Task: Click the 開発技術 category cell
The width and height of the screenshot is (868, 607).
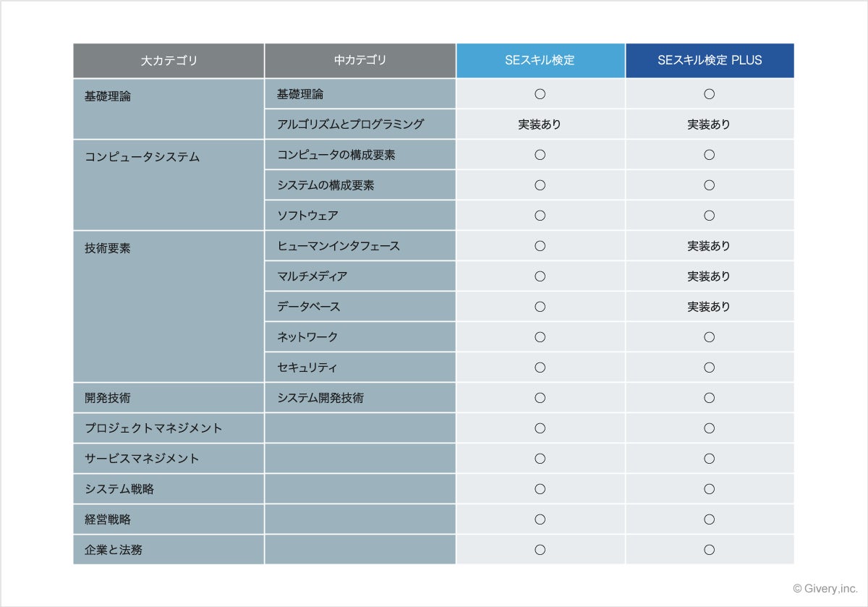Action: click(x=169, y=398)
